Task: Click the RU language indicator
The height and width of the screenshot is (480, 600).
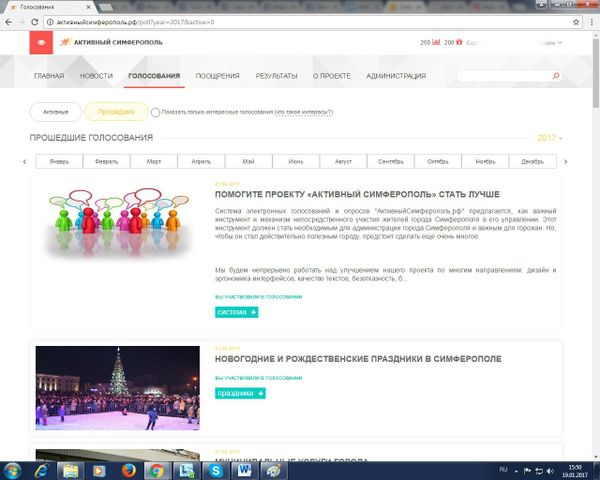Action: [x=503, y=470]
